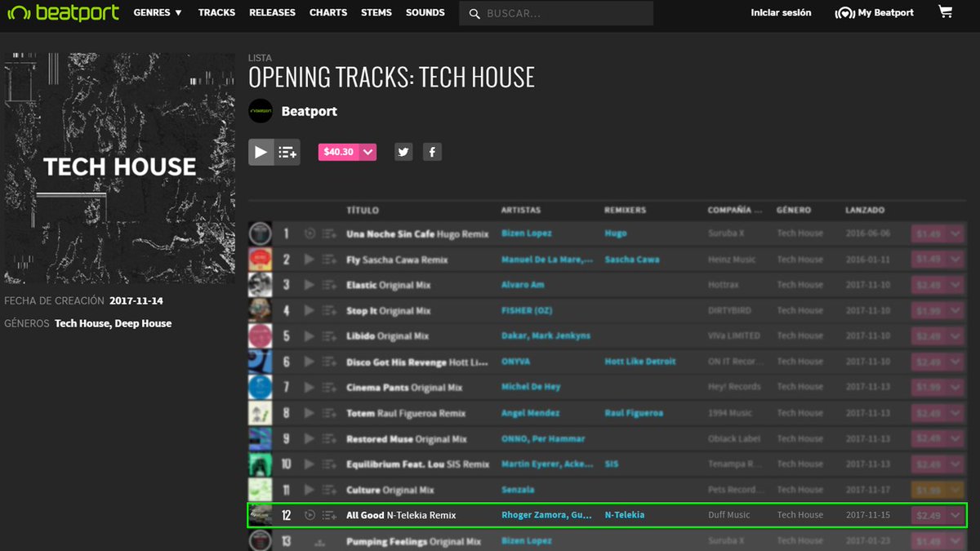Add chart to queue
This screenshot has height=551, width=980.
[287, 152]
